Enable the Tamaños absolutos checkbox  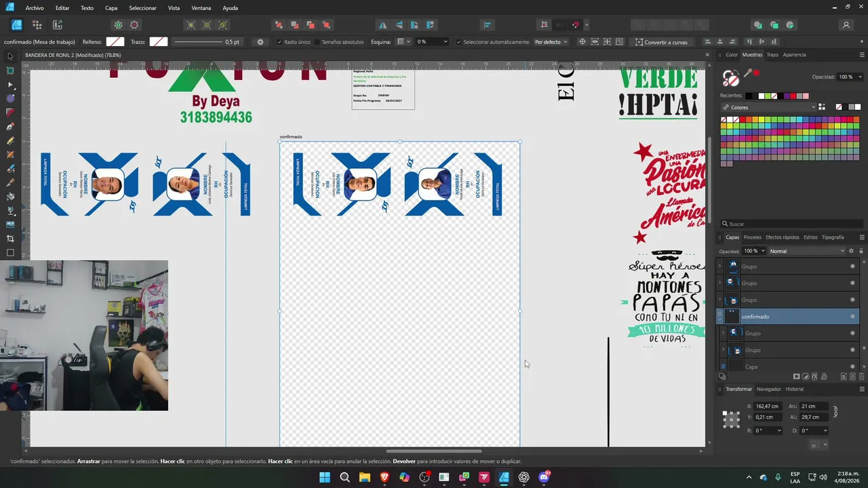click(317, 42)
